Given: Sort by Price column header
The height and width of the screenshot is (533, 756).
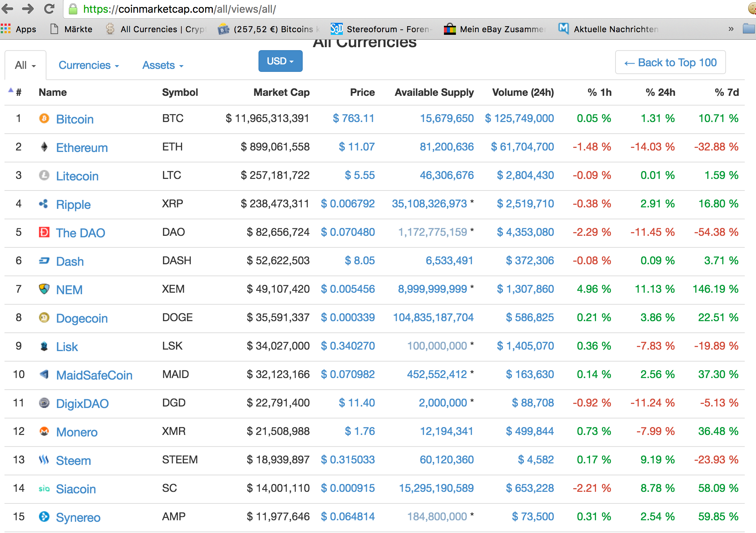Looking at the screenshot, I should point(363,92).
